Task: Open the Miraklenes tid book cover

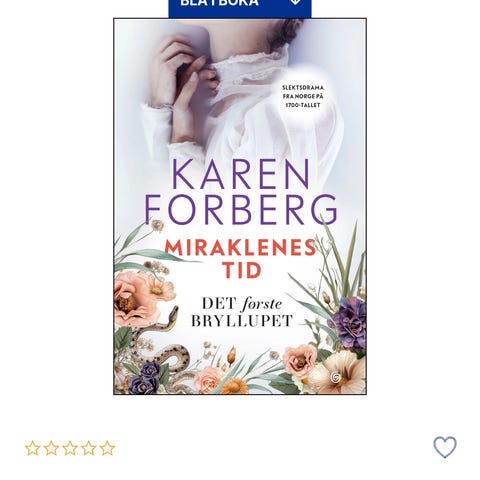Action: pyautogui.click(x=240, y=206)
